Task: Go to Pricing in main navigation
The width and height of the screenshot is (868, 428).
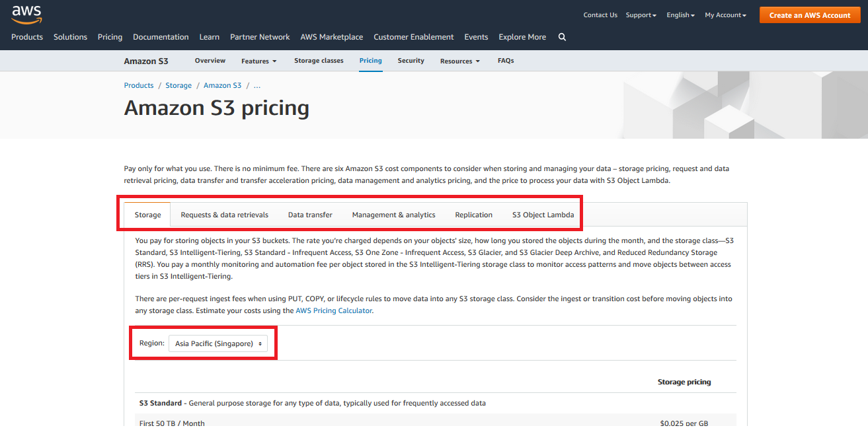Action: point(110,37)
